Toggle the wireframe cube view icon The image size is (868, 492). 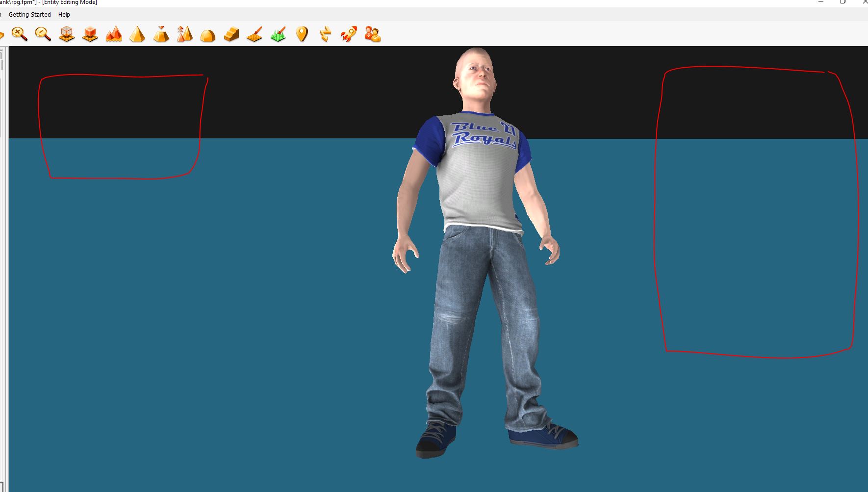66,34
